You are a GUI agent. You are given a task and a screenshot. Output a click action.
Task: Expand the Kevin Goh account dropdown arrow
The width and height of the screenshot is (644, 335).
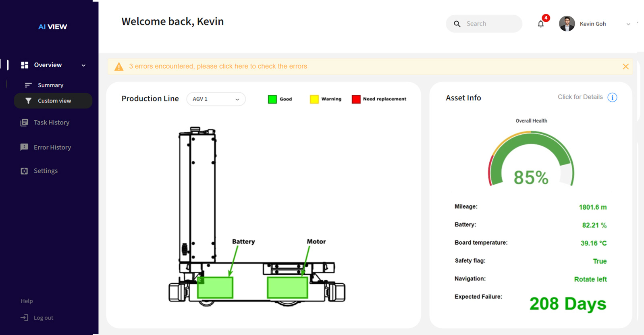point(628,24)
